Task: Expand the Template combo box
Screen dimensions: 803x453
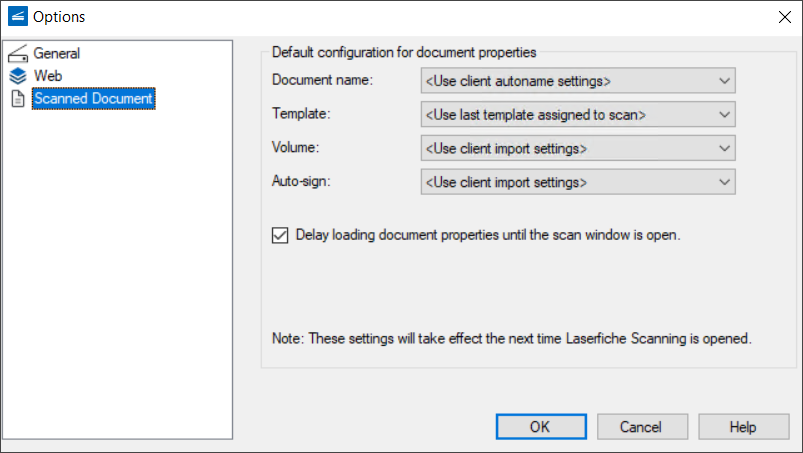Action: click(x=578, y=115)
